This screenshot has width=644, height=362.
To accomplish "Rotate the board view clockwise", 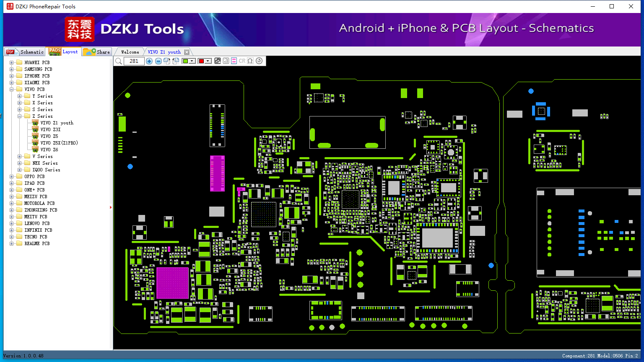I will (167, 61).
